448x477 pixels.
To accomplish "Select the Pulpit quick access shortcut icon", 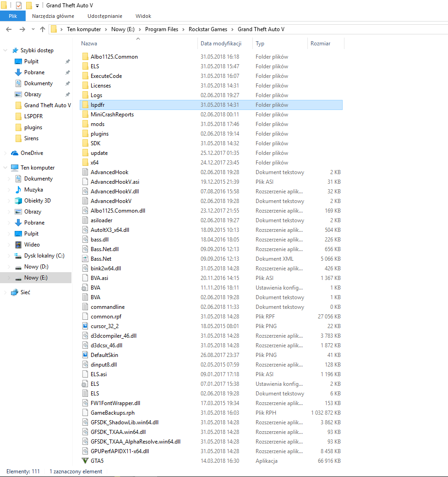I will click(x=18, y=61).
